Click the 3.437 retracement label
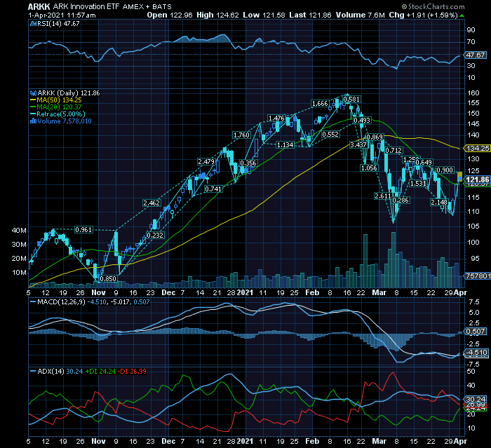 pyautogui.click(x=358, y=145)
